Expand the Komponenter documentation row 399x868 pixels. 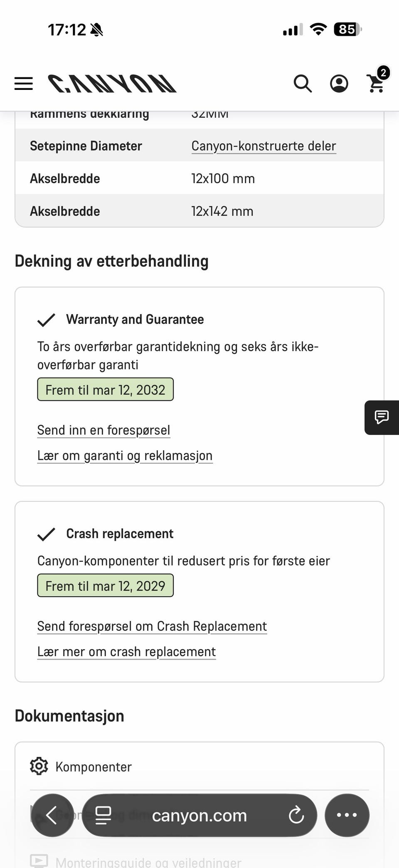(199, 766)
